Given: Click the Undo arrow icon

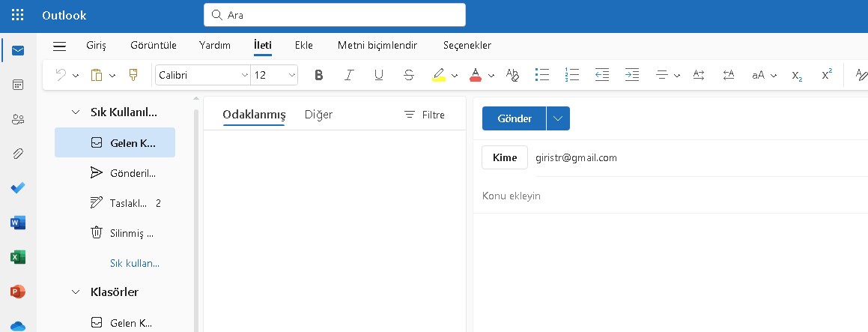Looking at the screenshot, I should click(61, 75).
